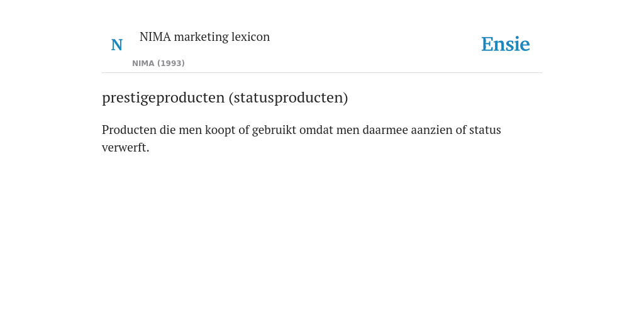
Task: Click the word 'die' in the definition
Action: click(x=167, y=130)
